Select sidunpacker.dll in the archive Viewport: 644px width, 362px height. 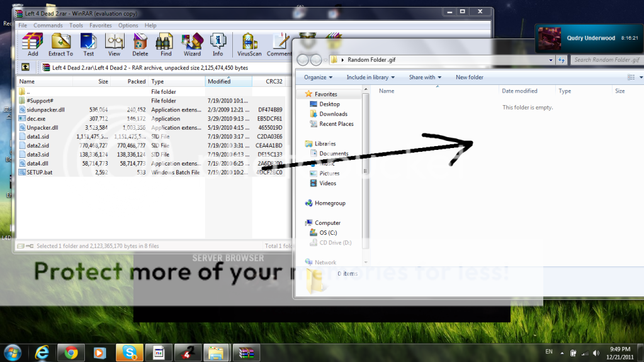click(151, 110)
